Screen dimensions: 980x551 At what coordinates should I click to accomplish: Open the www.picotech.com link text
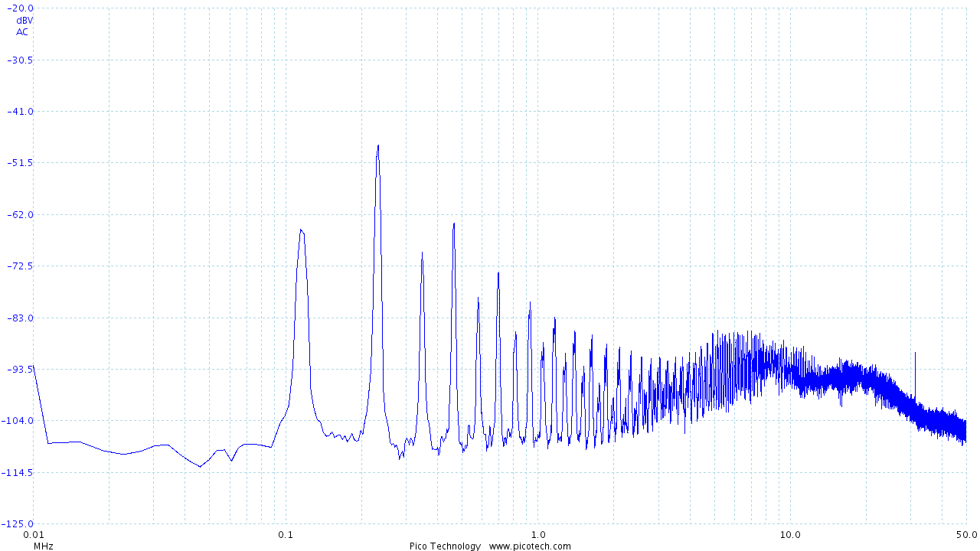530,546
